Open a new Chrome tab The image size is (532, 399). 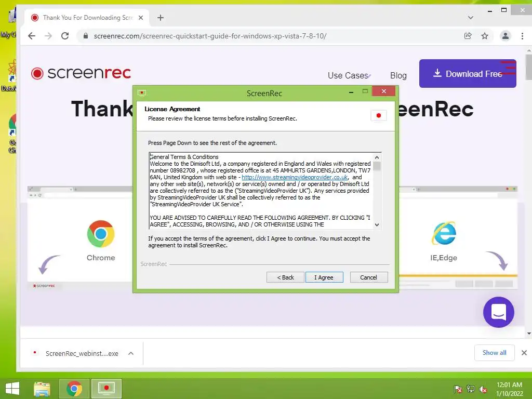tap(161, 18)
